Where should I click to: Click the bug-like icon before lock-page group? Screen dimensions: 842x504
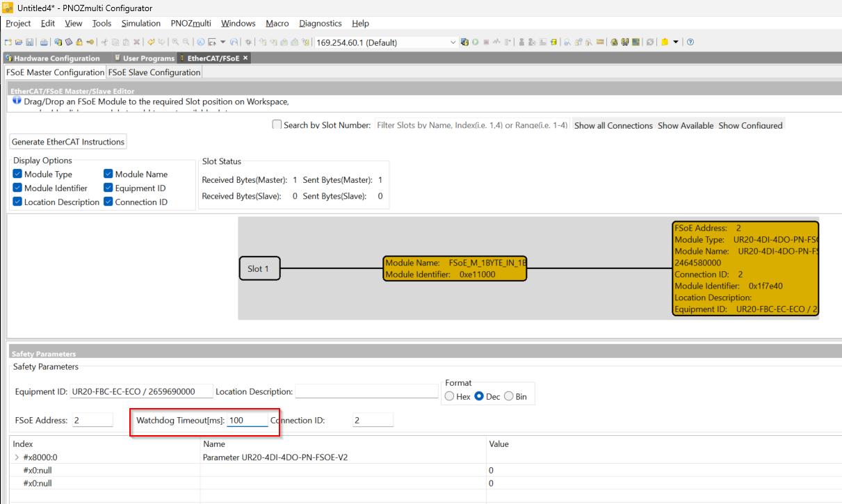point(248,42)
